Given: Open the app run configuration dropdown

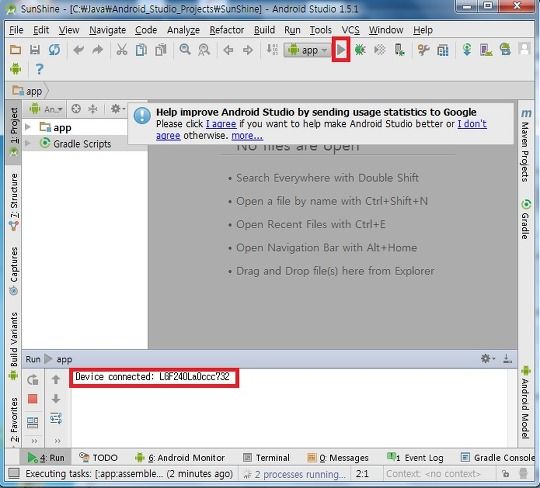Looking at the screenshot, I should (x=307, y=50).
